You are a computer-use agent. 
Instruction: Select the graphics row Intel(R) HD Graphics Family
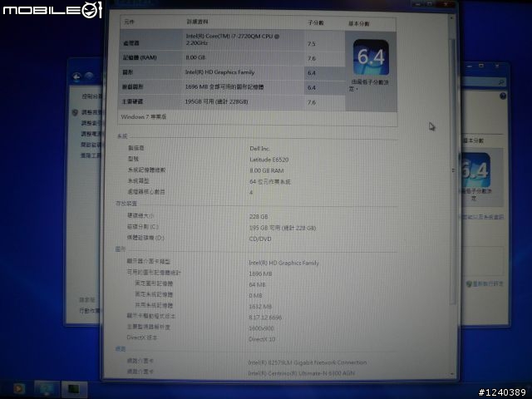point(232,72)
